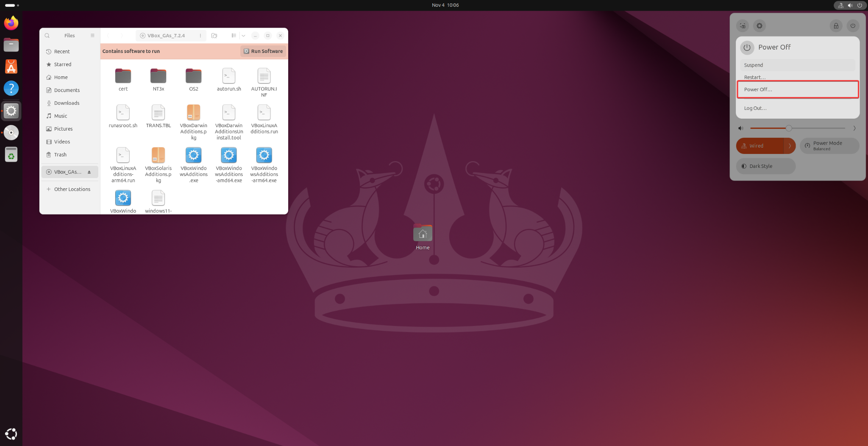Open Settings via quick settings gear icon
Image resolution: width=868 pixels, height=446 pixels.
click(x=759, y=26)
